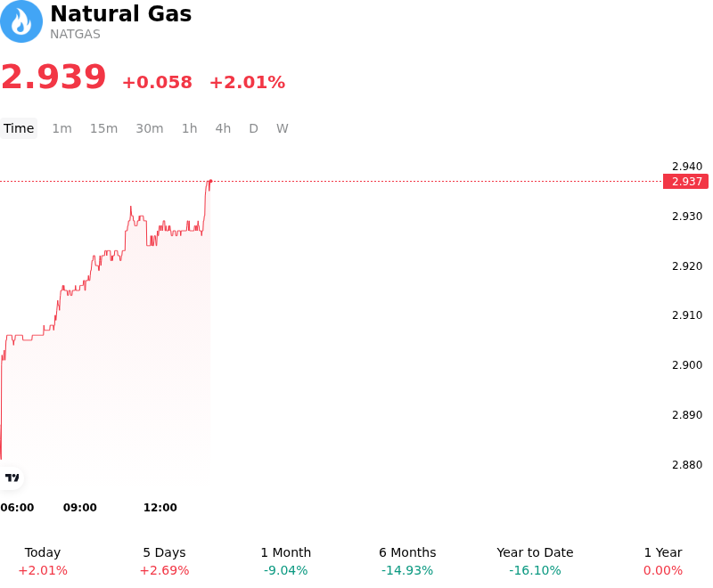Select the Time chart tab

[19, 128]
